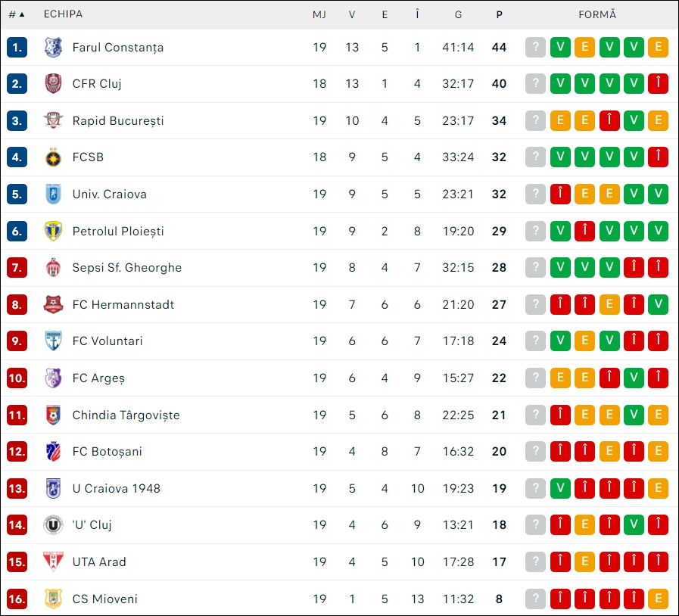The width and height of the screenshot is (679, 616).
Task: Click the FCSB star logo
Action: click(53, 157)
